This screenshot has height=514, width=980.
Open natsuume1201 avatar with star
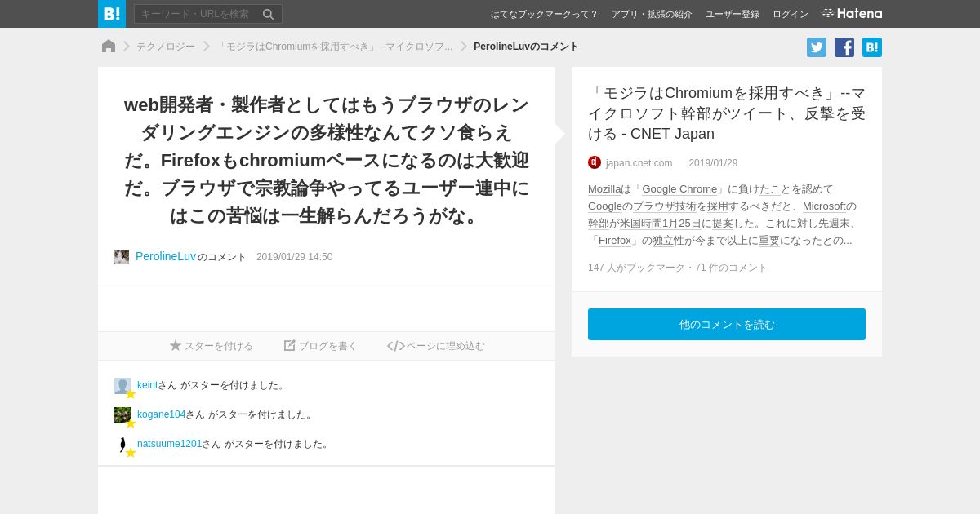[x=123, y=445]
